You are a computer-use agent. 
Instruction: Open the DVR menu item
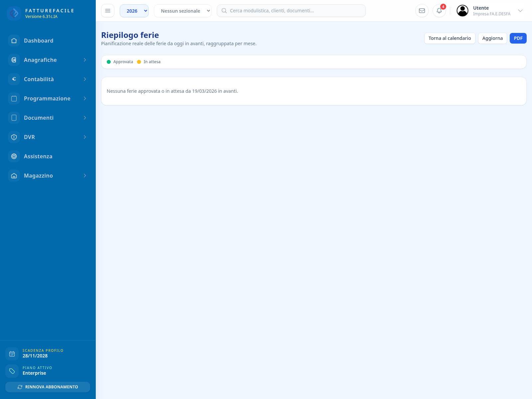(x=48, y=137)
